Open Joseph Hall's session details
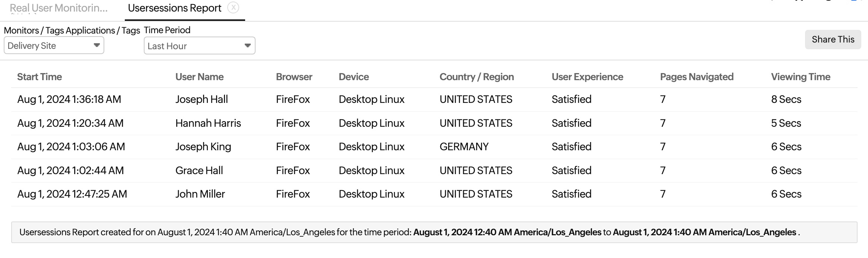The image size is (868, 258). [202, 99]
